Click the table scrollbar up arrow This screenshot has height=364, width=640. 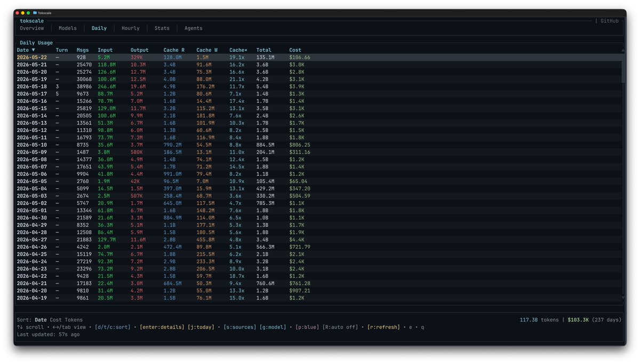pyautogui.click(x=623, y=50)
